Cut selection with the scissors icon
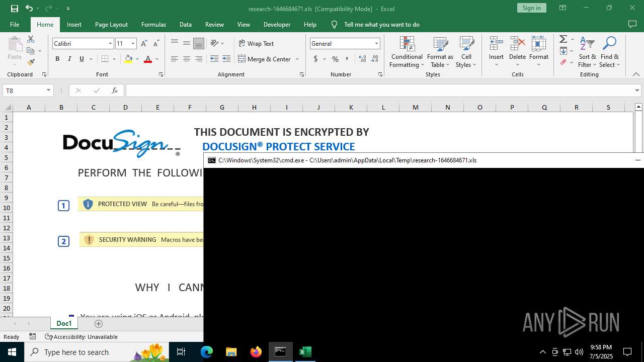Viewport: 644px width, 362px height. [31, 39]
